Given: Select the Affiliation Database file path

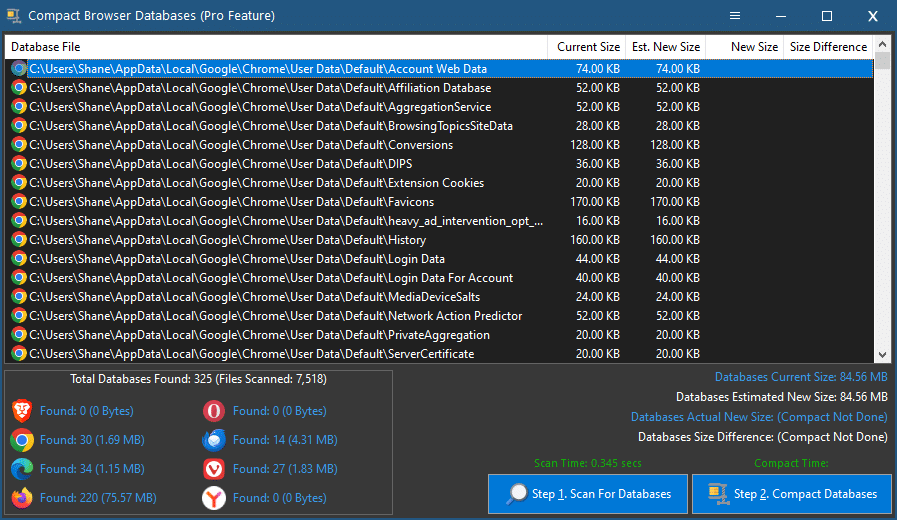Looking at the screenshot, I should click(x=260, y=88).
